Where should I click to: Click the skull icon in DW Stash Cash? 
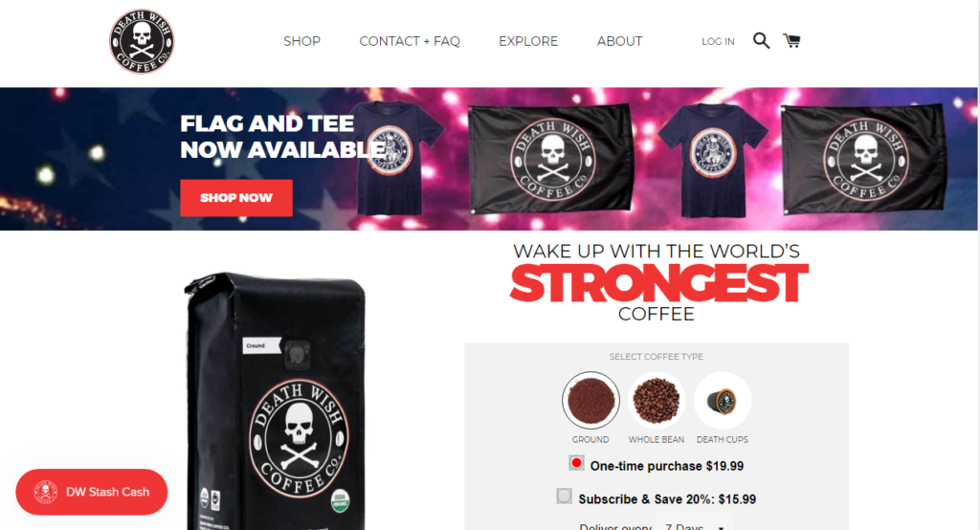pyautogui.click(x=46, y=492)
